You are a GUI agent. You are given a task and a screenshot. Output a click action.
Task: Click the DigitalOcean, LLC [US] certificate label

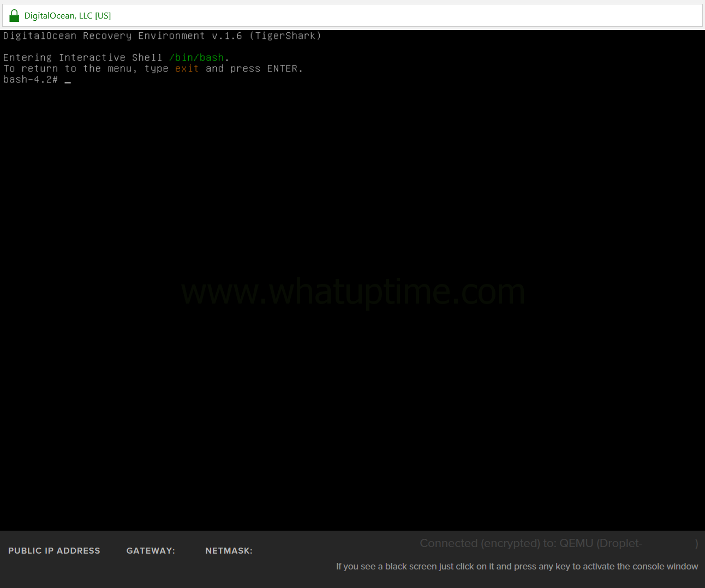point(68,16)
